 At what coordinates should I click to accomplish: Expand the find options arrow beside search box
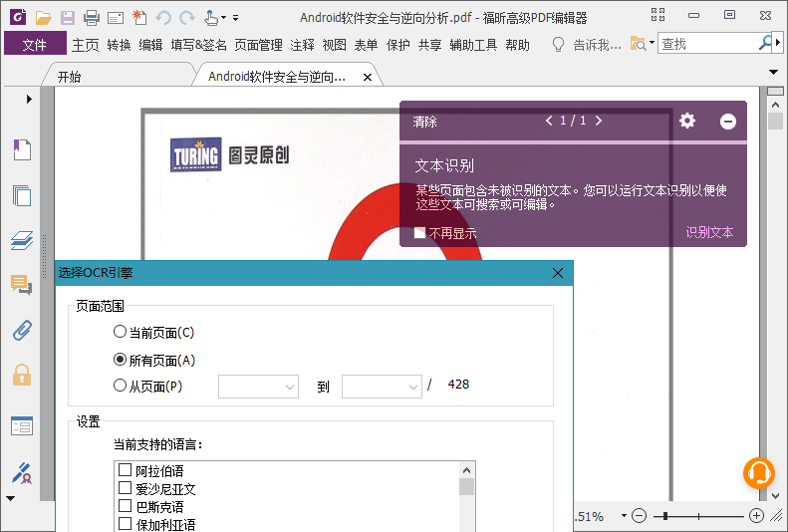click(x=778, y=43)
